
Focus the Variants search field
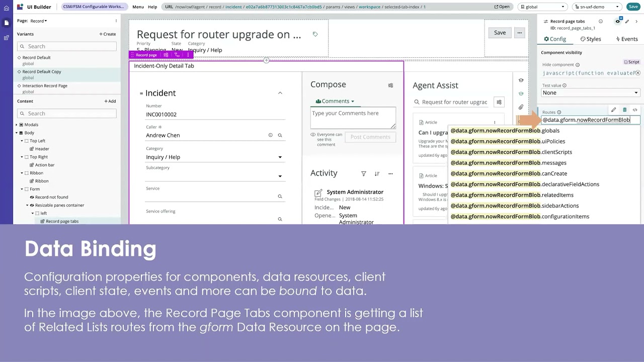[x=67, y=46]
